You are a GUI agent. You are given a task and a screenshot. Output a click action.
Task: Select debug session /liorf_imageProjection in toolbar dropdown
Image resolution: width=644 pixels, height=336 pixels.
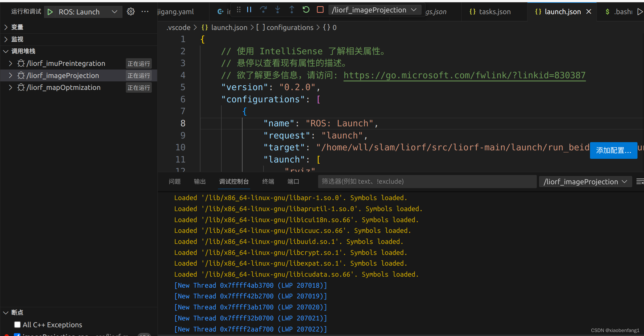coord(375,10)
